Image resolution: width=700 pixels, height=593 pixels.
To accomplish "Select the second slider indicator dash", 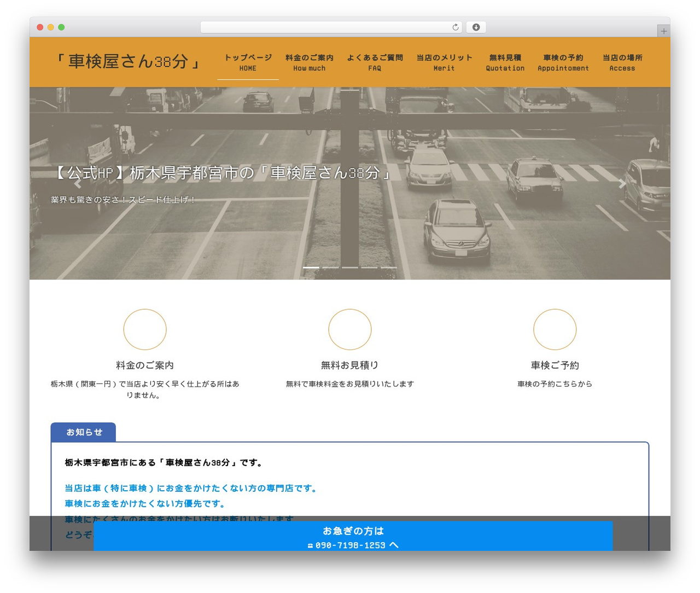I will coord(330,268).
